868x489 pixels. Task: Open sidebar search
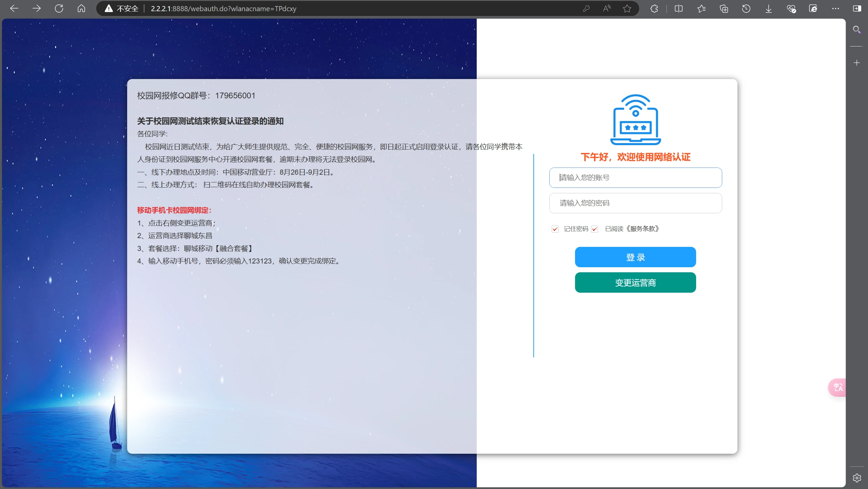click(x=856, y=30)
